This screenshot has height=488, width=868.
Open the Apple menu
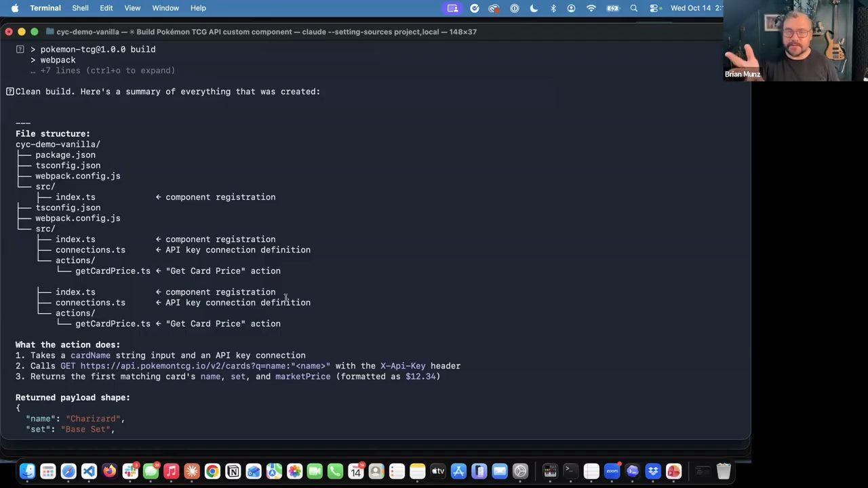pos(15,8)
